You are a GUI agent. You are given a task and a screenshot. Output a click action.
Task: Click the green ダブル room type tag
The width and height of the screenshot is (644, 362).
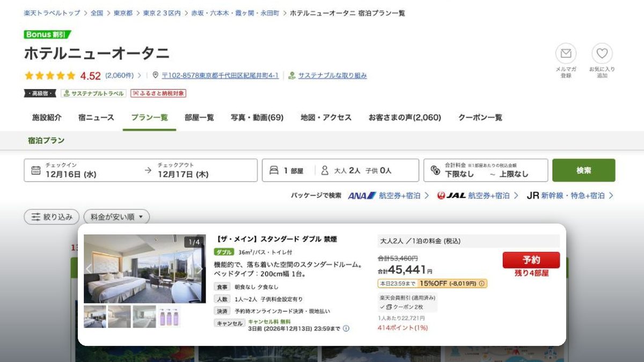point(224,252)
